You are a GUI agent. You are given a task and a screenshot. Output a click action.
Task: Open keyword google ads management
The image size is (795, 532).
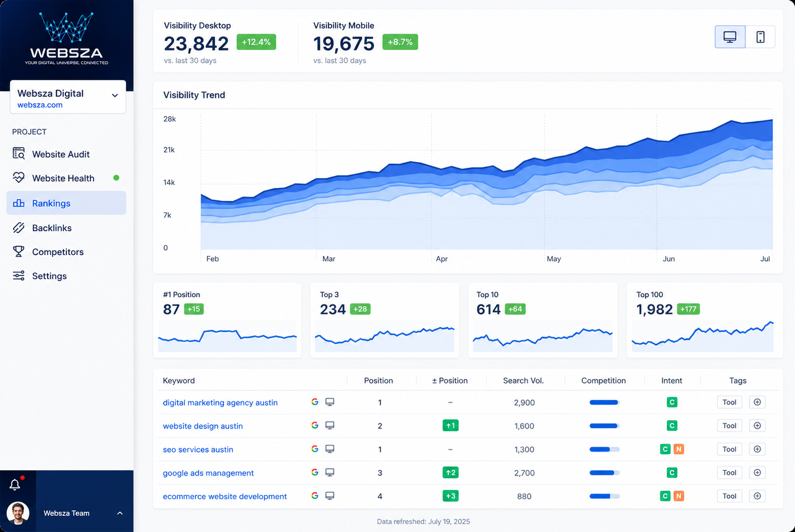[x=208, y=473]
